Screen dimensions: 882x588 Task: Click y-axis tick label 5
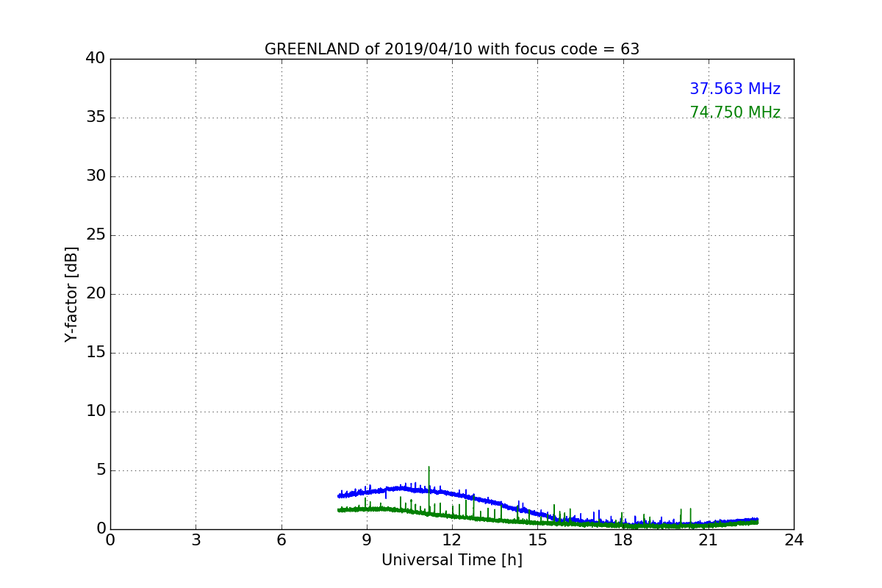[101, 470]
